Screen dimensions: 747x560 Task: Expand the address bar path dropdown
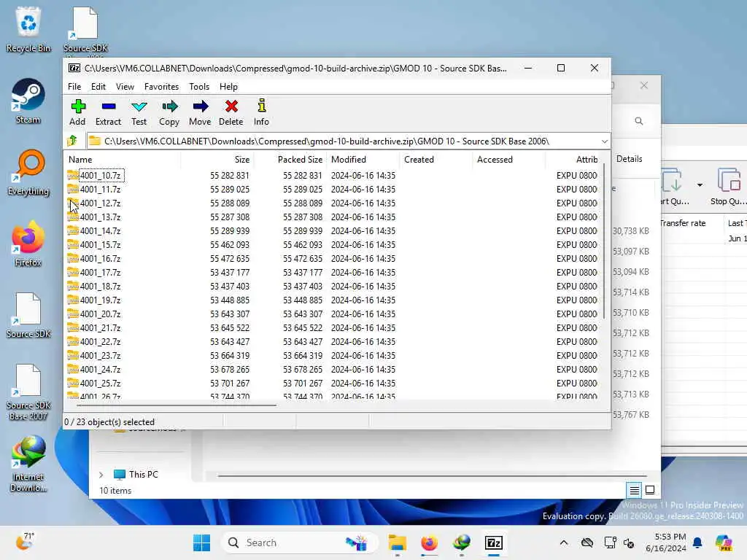click(604, 141)
